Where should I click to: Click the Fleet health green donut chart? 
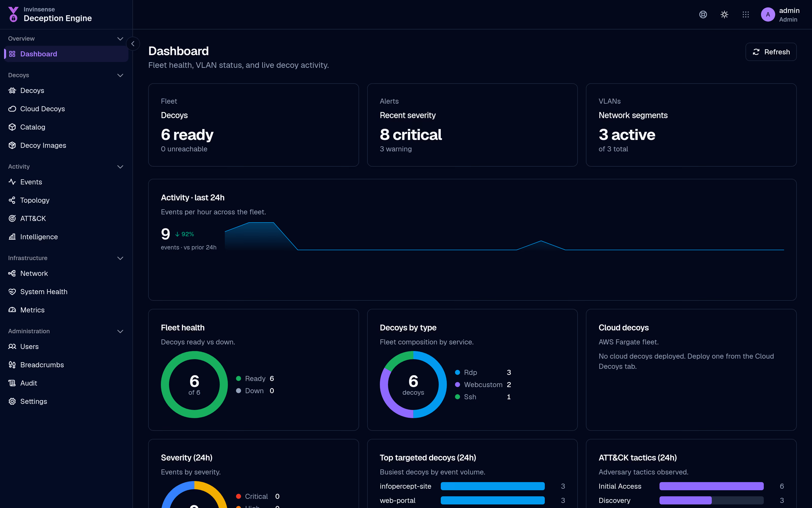coord(194,385)
